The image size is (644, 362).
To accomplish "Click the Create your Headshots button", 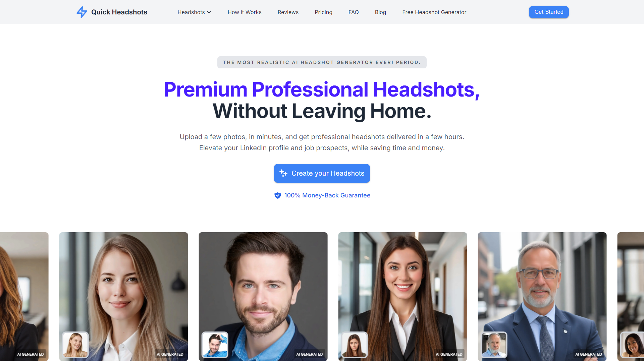I will pos(322,173).
